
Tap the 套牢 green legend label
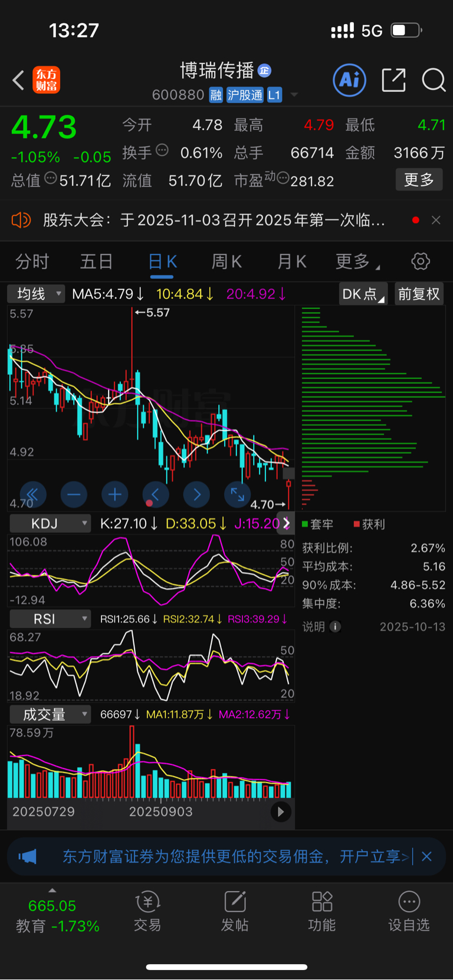click(318, 524)
